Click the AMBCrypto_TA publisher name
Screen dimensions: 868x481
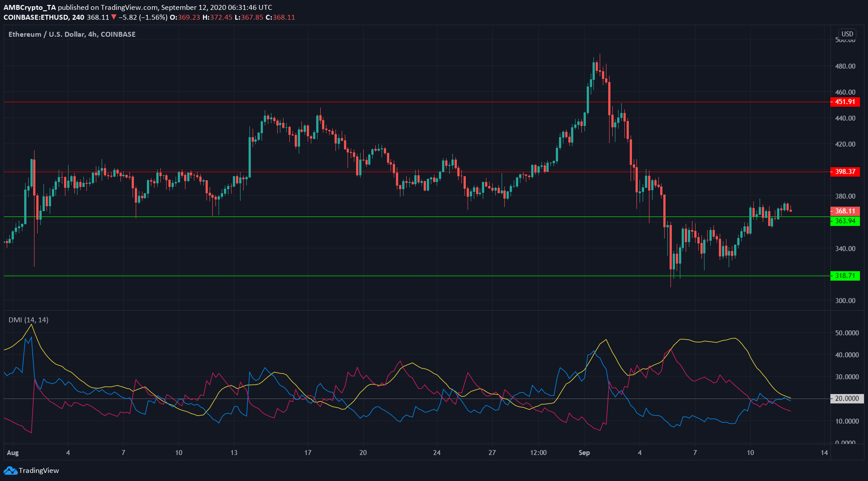pos(30,8)
